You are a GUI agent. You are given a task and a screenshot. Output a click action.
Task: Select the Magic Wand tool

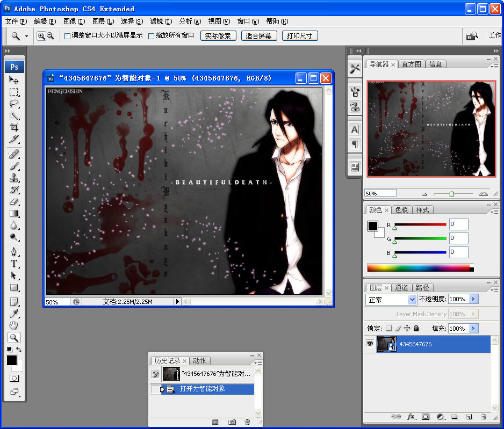pyautogui.click(x=14, y=115)
